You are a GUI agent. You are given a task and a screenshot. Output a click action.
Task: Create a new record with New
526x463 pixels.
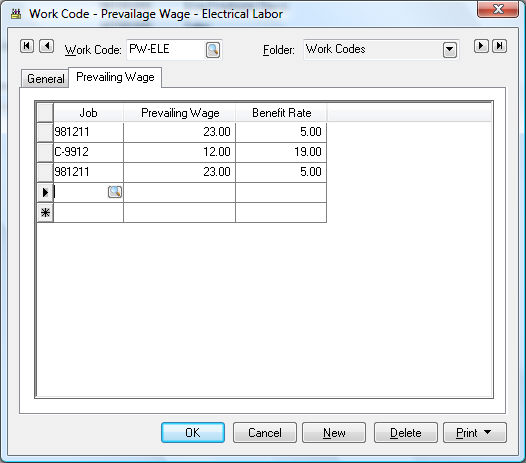click(x=334, y=432)
